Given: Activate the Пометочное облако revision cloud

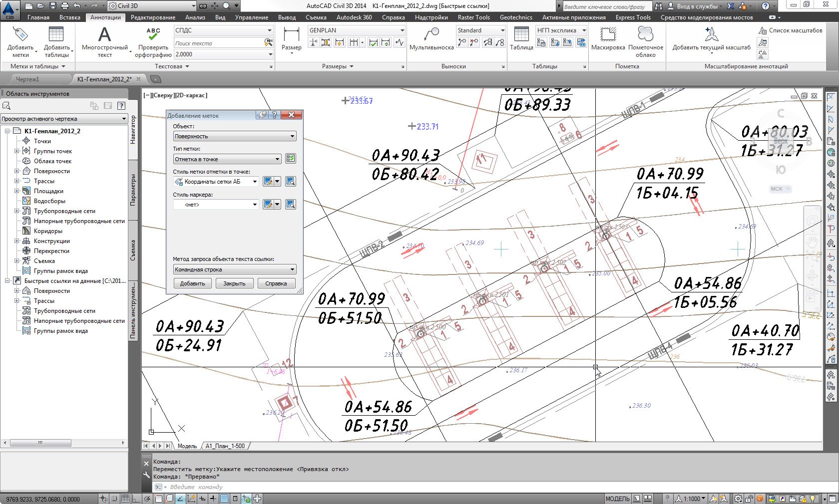Looking at the screenshot, I should tap(645, 40).
